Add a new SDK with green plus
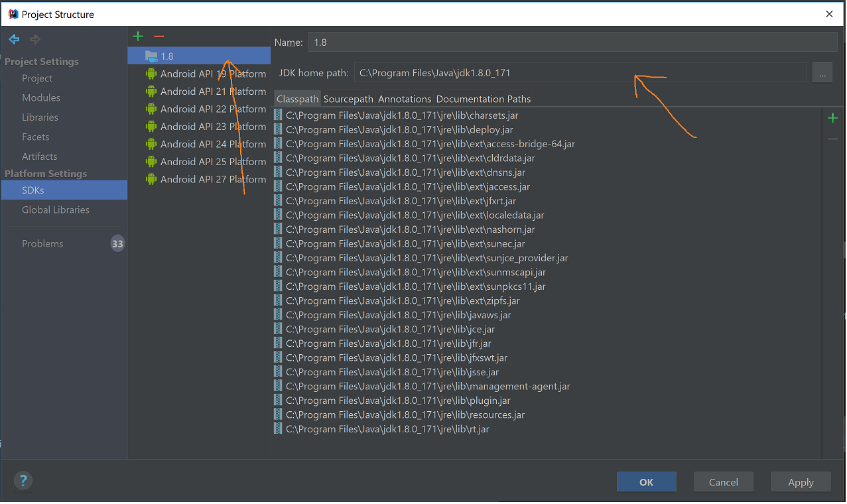 [x=138, y=36]
